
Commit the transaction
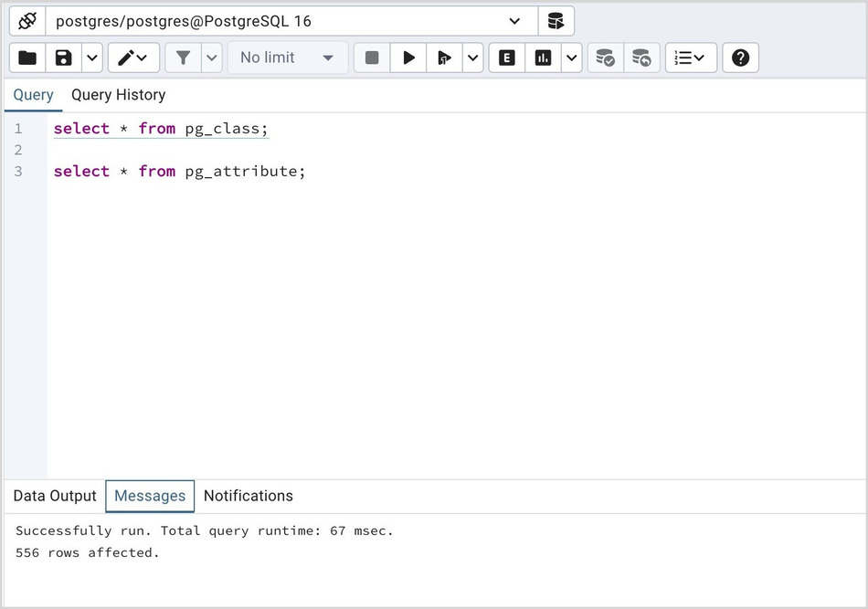coord(605,58)
